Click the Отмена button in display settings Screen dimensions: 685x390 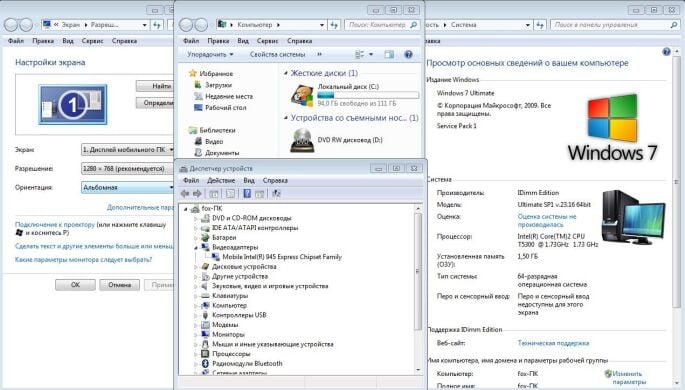(x=119, y=285)
